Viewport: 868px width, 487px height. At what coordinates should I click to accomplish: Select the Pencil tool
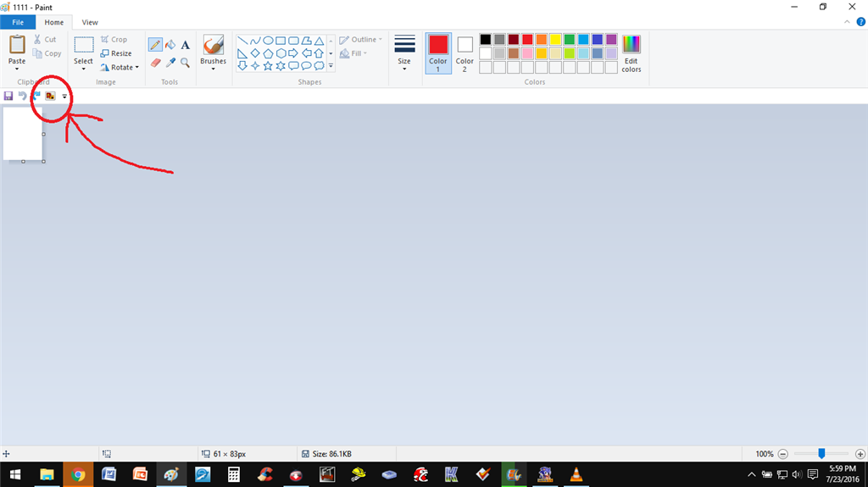[155, 45]
